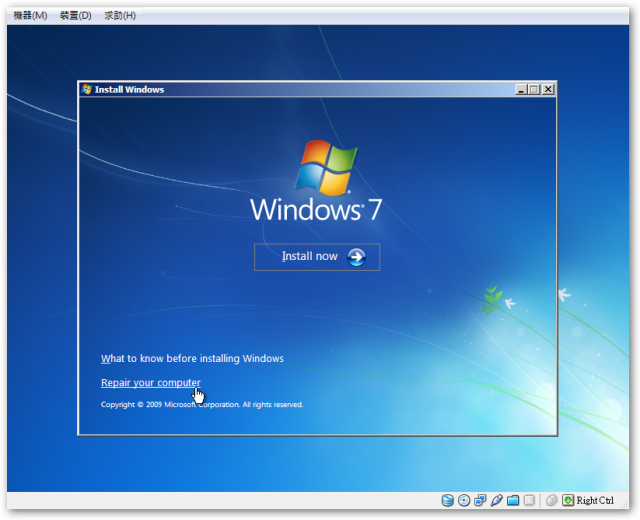
Task: Click the Windows 7 logo
Action: [317, 181]
